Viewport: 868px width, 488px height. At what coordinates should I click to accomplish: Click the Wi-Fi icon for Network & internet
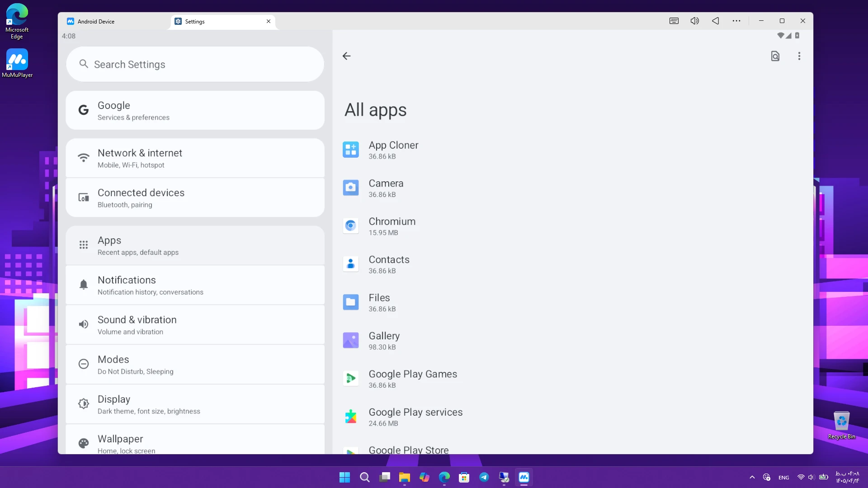click(83, 158)
